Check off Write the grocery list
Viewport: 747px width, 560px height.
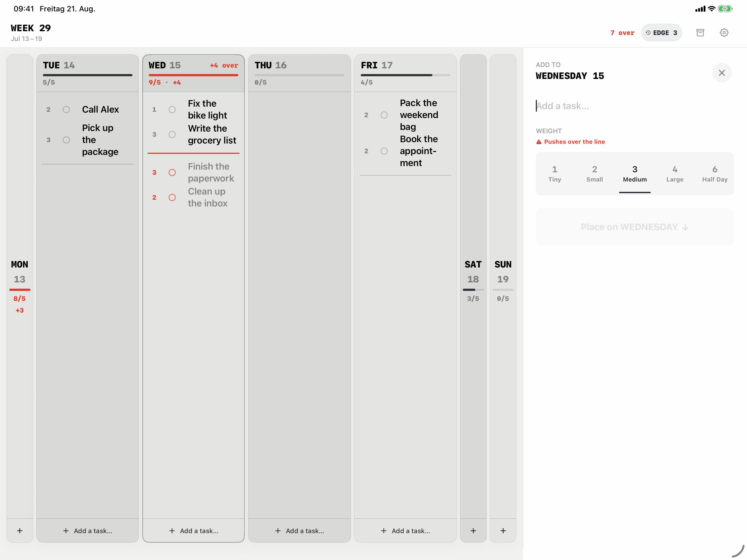click(172, 135)
